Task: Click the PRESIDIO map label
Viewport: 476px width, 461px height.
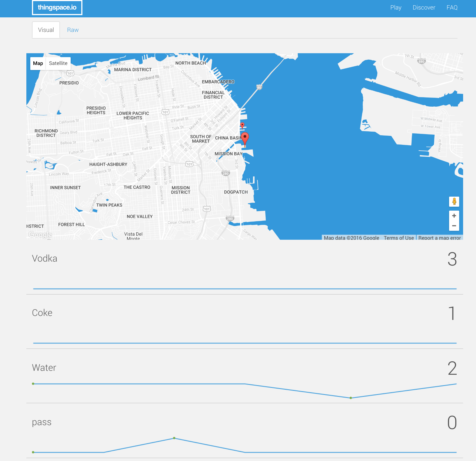Action: click(69, 83)
